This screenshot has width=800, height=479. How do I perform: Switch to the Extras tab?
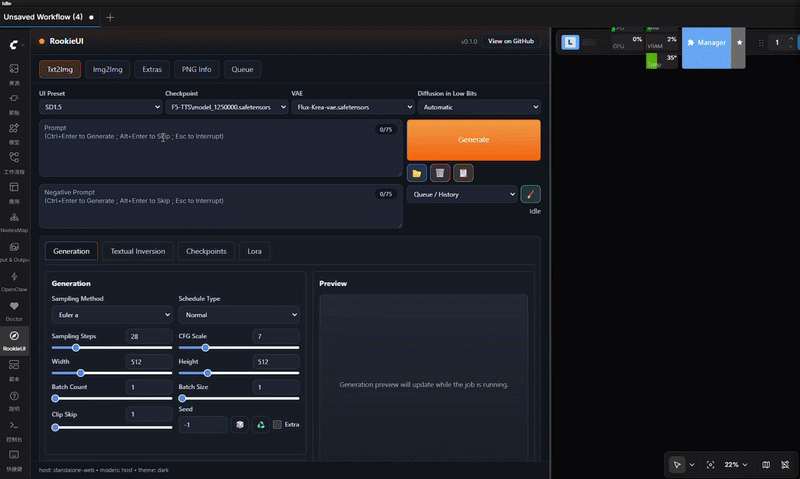point(152,69)
